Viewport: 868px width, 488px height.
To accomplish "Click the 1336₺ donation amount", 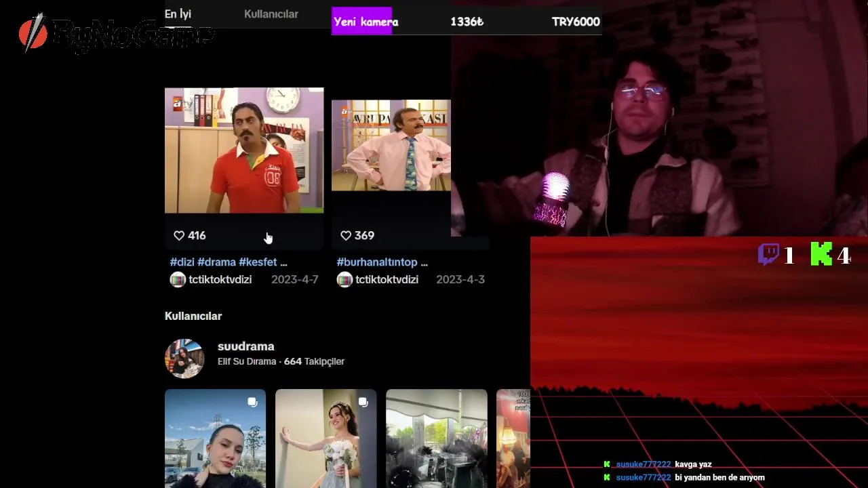I will (467, 22).
